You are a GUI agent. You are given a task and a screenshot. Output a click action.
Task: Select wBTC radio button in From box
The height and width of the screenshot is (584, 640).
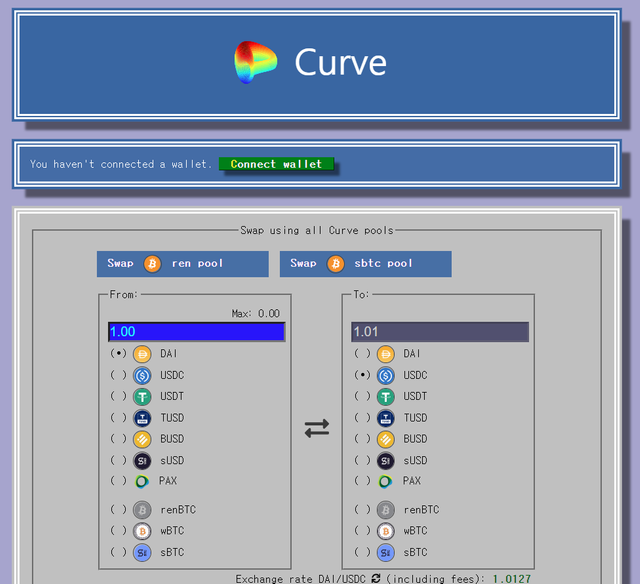pyautogui.click(x=118, y=531)
